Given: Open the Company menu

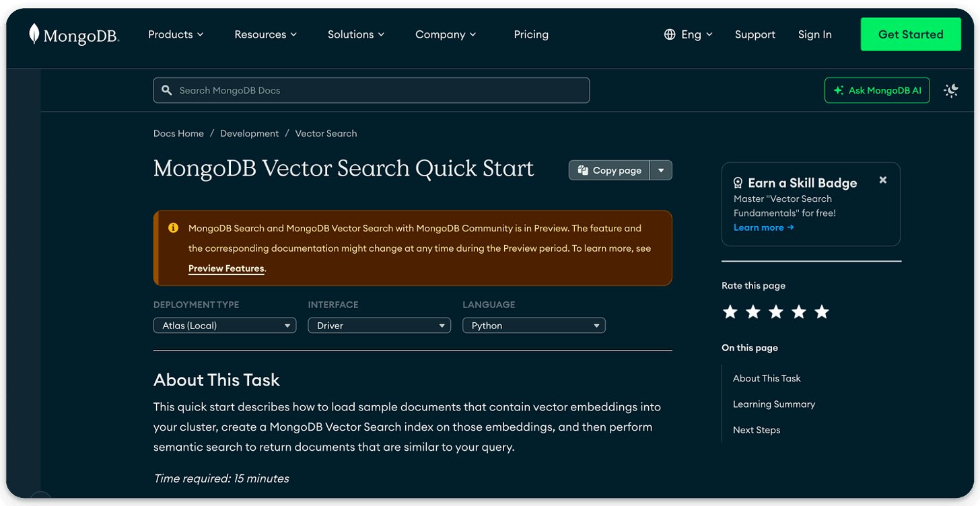Looking at the screenshot, I should click(446, 34).
